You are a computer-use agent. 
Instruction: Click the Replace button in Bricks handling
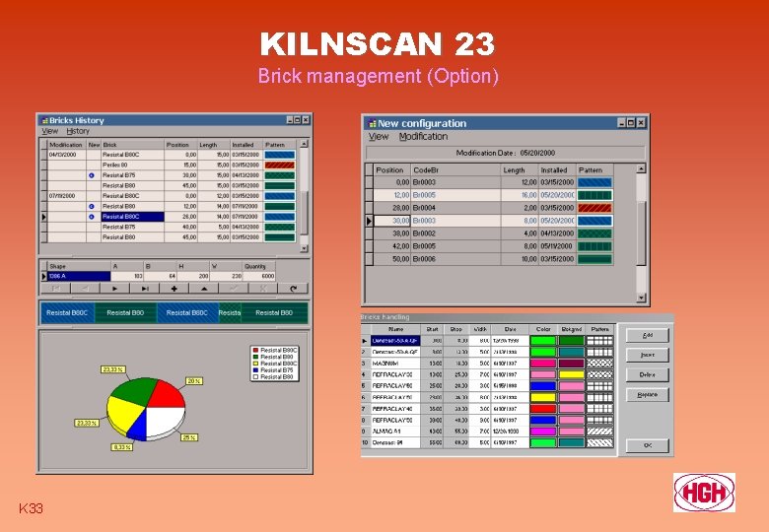[x=648, y=395]
